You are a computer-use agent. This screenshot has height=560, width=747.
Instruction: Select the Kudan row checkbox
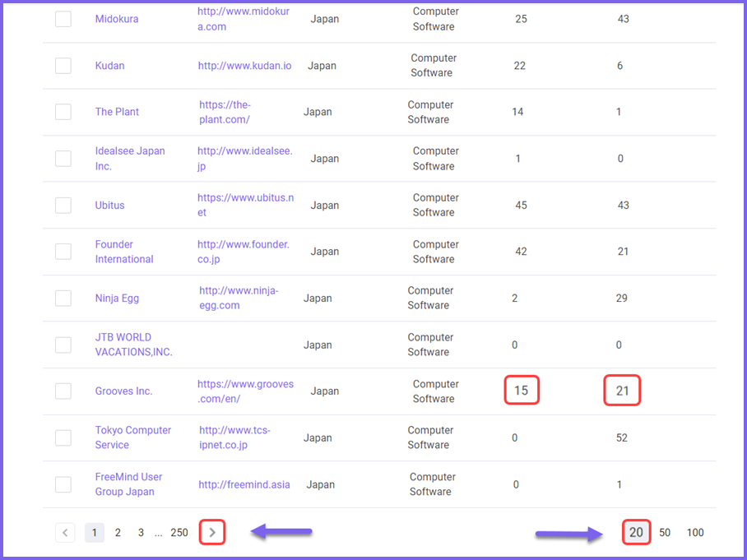pos(63,66)
